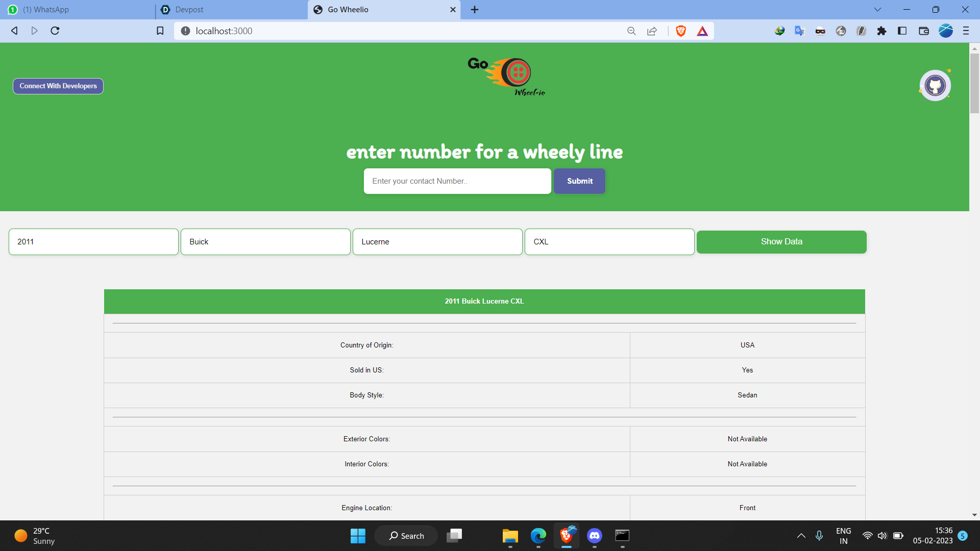Open the Brave Rewards triangle icon
The width and height of the screenshot is (980, 551).
[702, 31]
